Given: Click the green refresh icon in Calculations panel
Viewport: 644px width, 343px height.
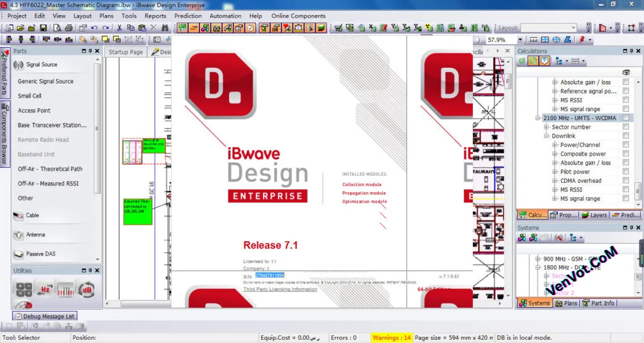Looking at the screenshot, I should click(x=521, y=61).
